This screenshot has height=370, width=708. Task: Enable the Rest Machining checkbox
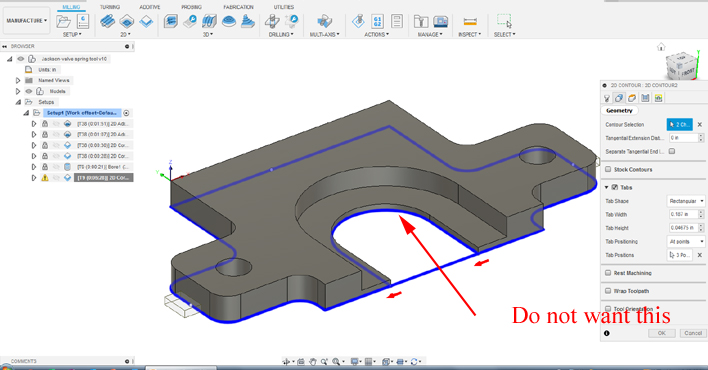(x=608, y=273)
